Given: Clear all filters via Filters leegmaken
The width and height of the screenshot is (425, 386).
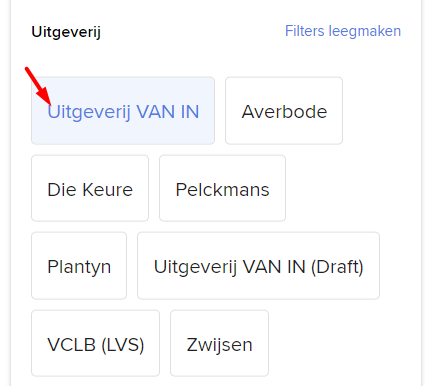Looking at the screenshot, I should click(x=343, y=31).
